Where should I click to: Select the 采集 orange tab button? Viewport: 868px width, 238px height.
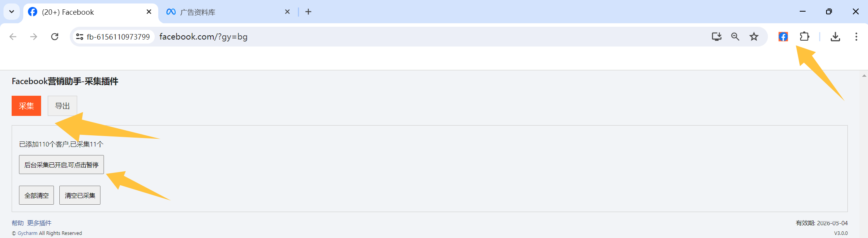(26, 106)
